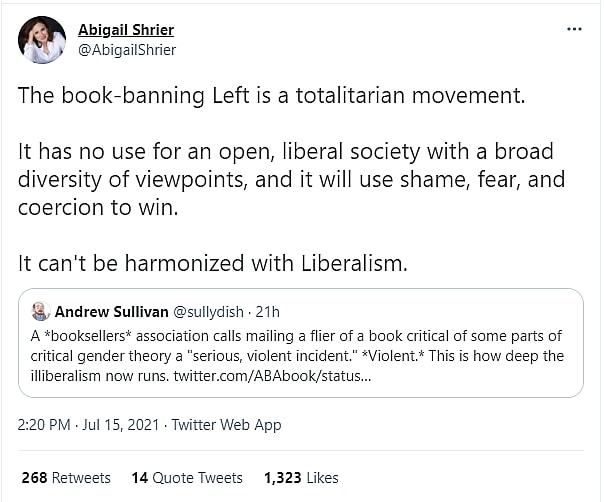Screen dimensions: 604x502
Task: Open the tweet's three-dot more menu
Action: (573, 29)
